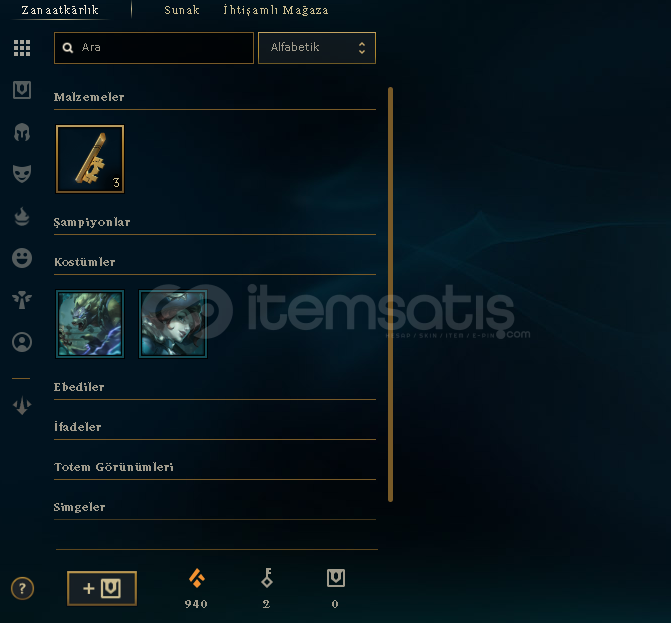Open the help question mark icon

point(22,588)
